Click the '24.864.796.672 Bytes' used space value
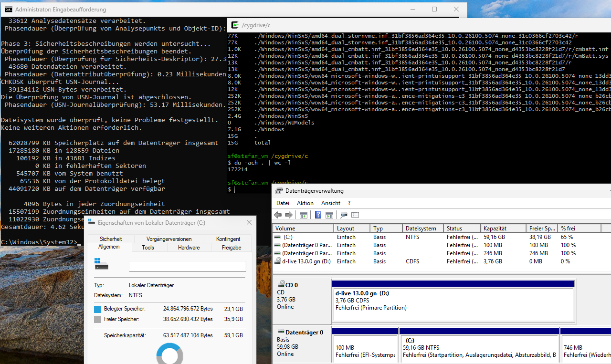Viewport: 611px width, 364px height. click(x=188, y=309)
